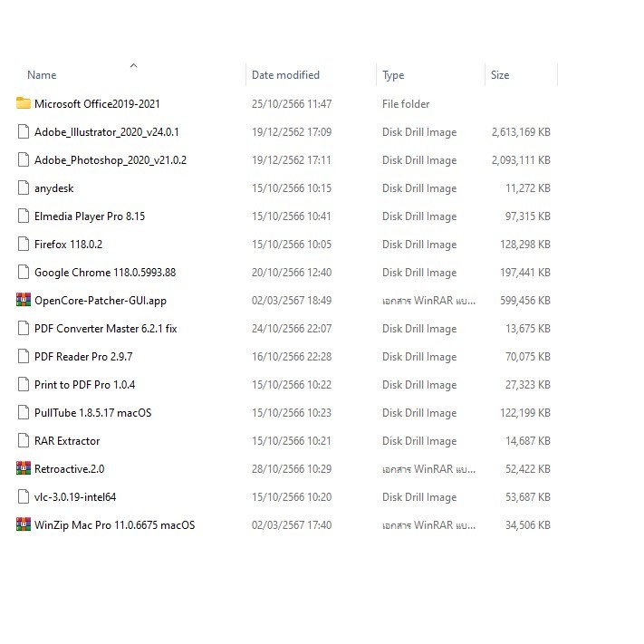Sort by the Date modified column
Image resolution: width=644 pixels, height=644 pixels.
[285, 75]
